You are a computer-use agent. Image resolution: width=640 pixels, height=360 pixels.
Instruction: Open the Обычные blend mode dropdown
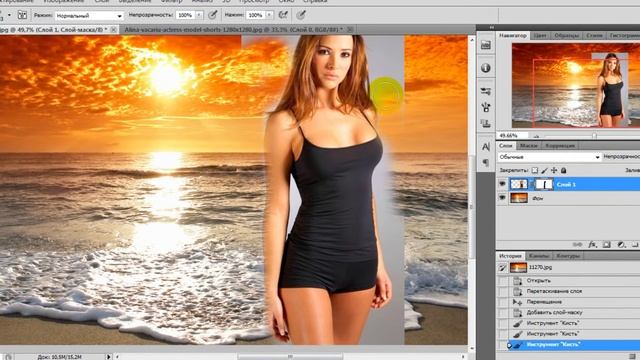[549, 157]
